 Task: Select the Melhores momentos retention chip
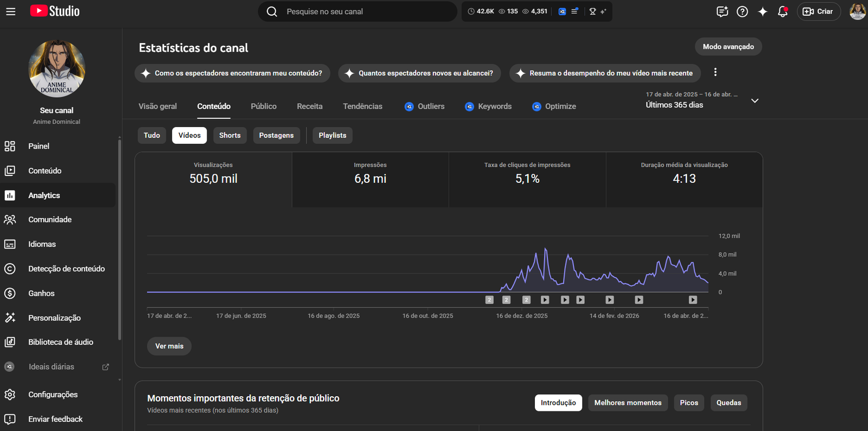[x=628, y=403]
